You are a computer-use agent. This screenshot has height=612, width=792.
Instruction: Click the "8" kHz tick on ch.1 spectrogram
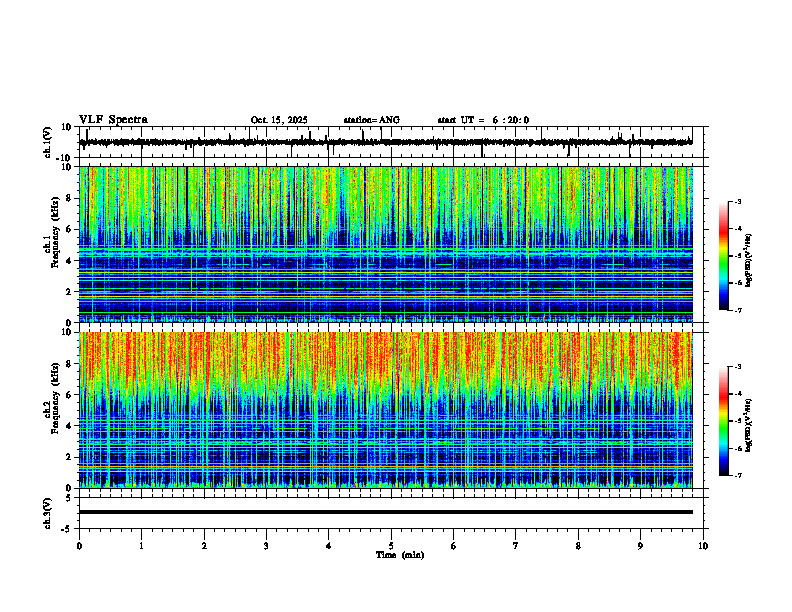coord(70,198)
